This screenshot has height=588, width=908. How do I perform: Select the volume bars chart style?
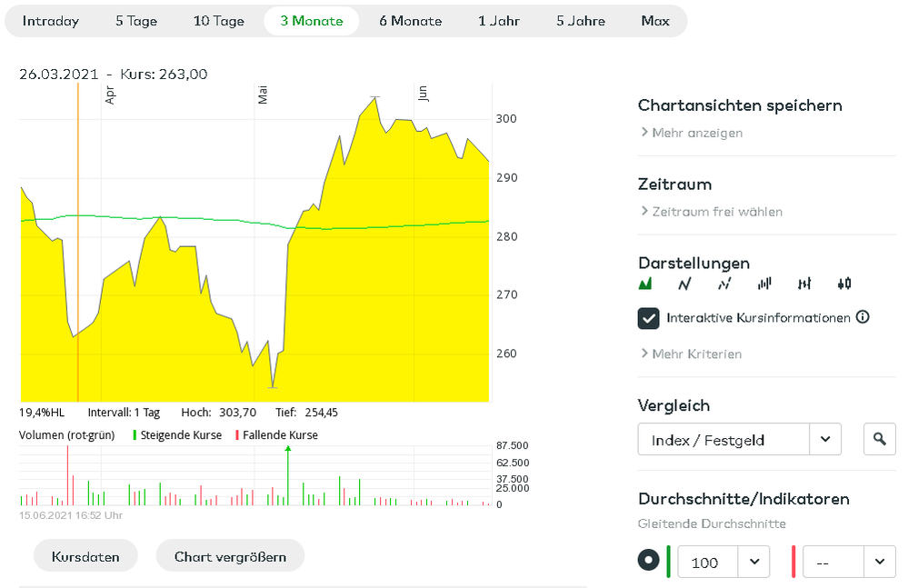click(x=763, y=284)
